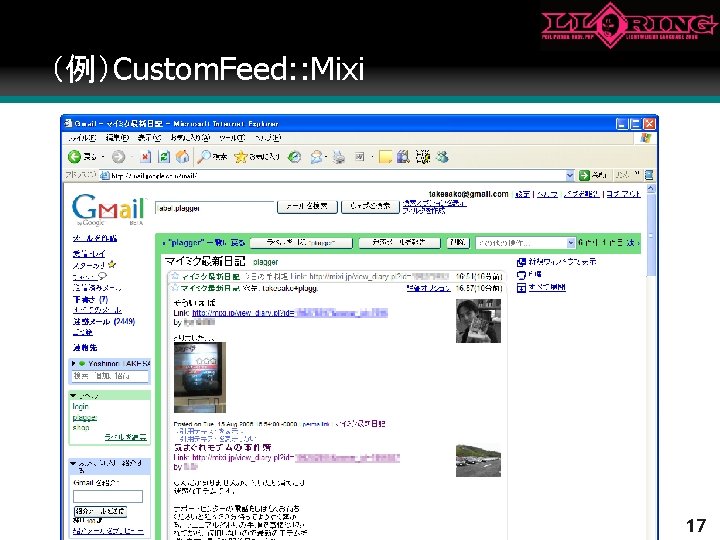Click the Messenger icon at the toolbar end
720x540 pixels.
point(442,157)
